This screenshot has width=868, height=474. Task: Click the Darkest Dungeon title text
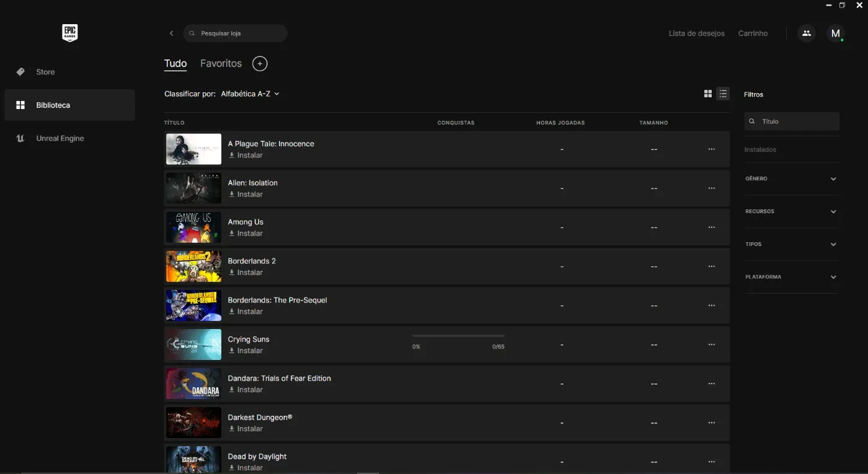(x=260, y=418)
